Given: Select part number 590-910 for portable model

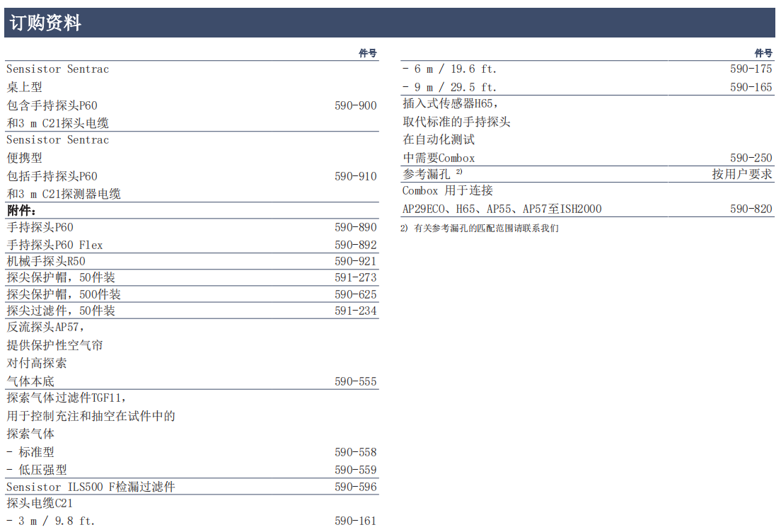Looking at the screenshot, I should 355,176.
